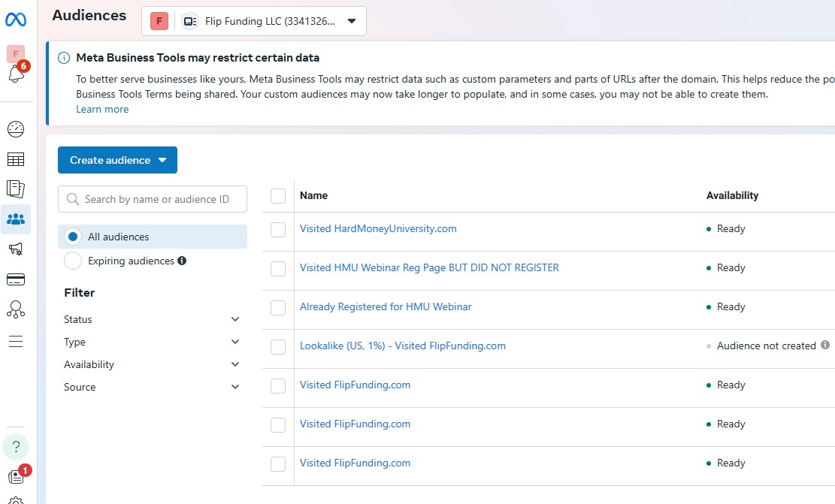The image size is (835, 504).
Task: Open the F account avatar in sidebar
Action: (x=16, y=54)
